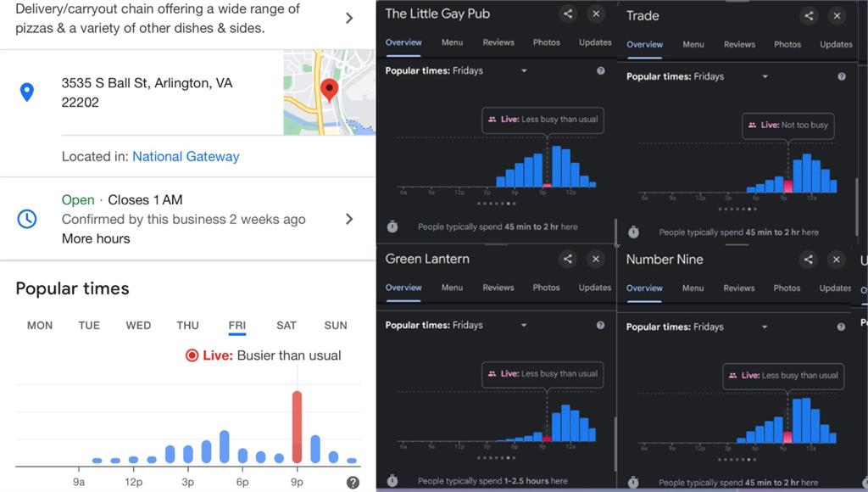Open the Menu tab for Number Nine
Image resolution: width=868 pixels, height=492 pixels.
click(693, 288)
